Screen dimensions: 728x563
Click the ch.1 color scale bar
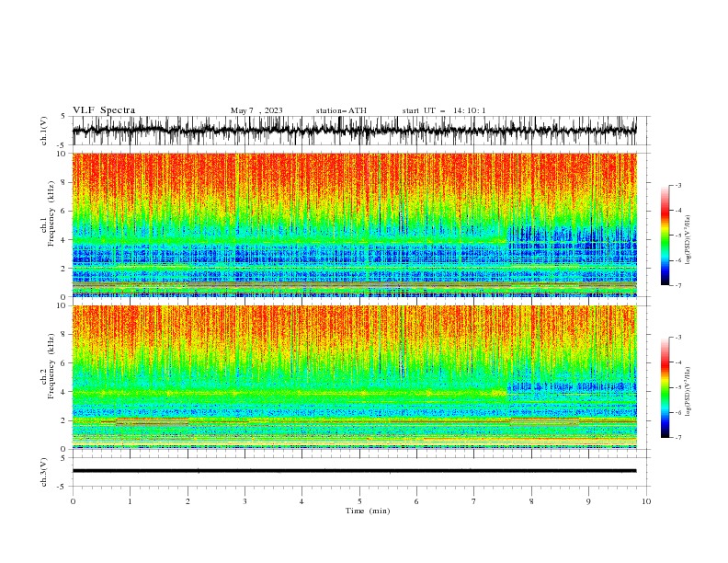click(665, 236)
